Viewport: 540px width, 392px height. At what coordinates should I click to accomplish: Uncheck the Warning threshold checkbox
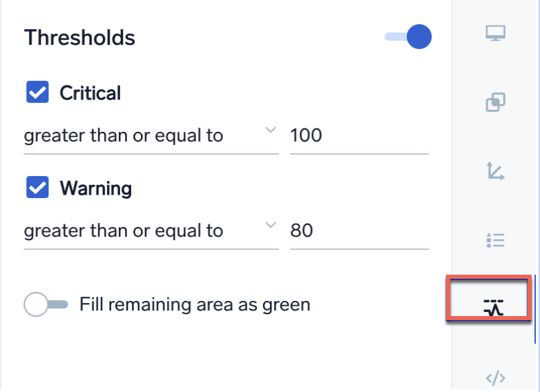(x=37, y=187)
